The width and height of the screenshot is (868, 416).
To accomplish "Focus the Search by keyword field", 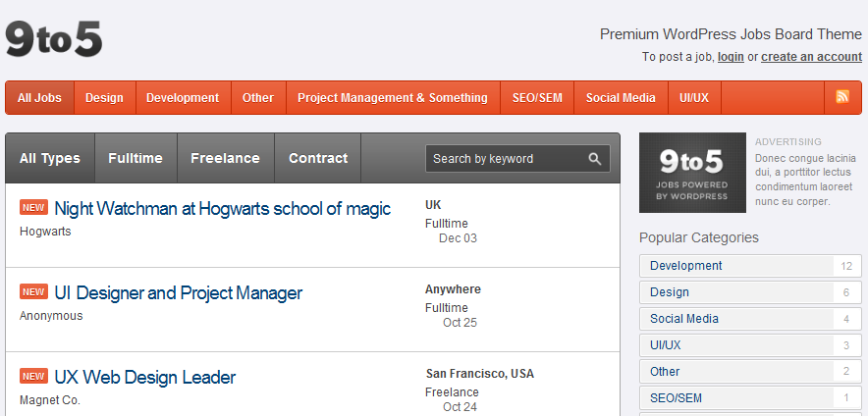I will tap(517, 159).
